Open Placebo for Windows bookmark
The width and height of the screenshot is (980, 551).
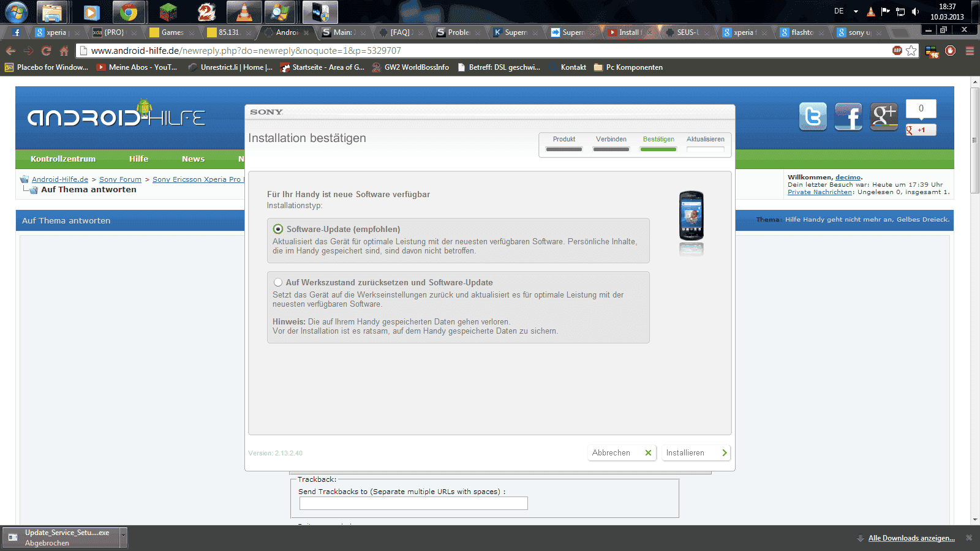point(47,67)
